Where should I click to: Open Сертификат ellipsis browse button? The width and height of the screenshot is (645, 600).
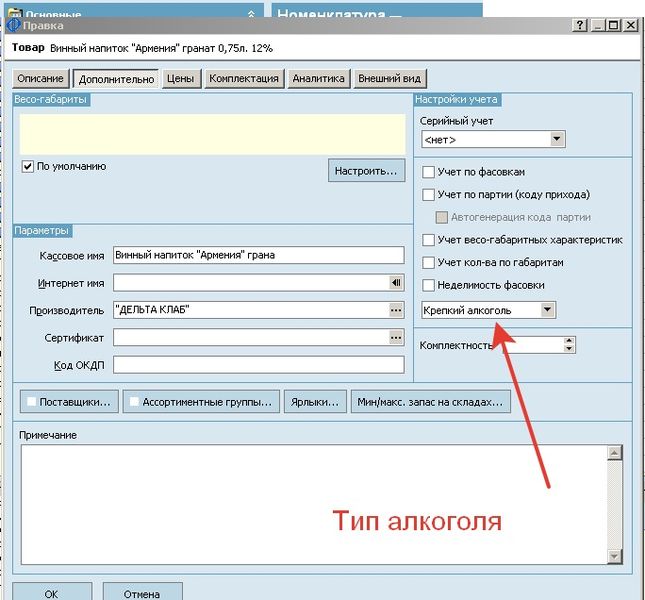[x=396, y=338]
